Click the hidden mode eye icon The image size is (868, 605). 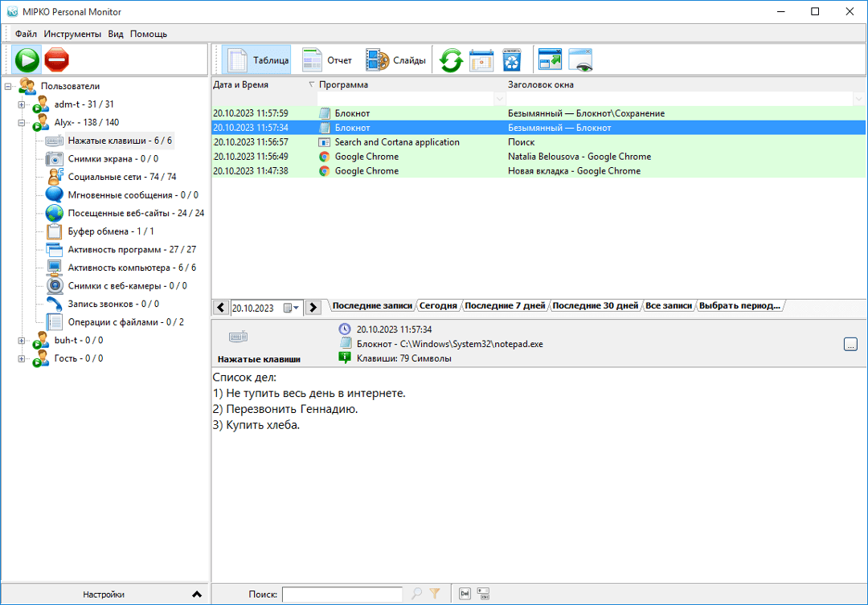pos(580,60)
